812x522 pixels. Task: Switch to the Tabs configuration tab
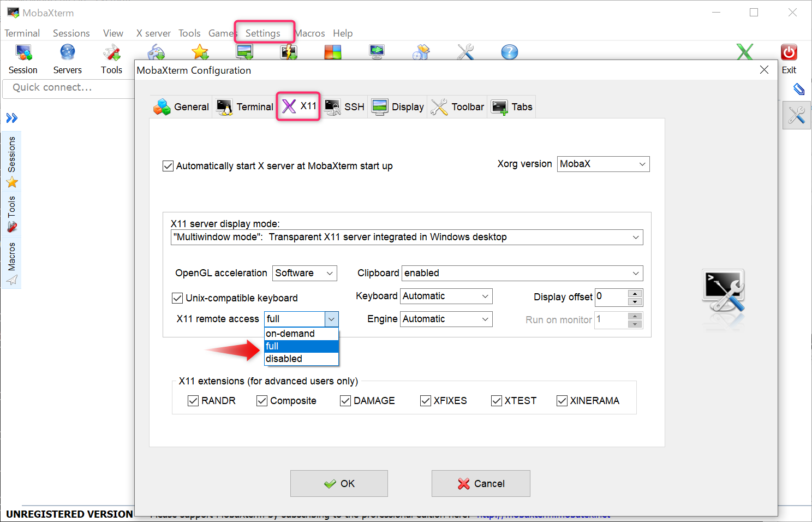click(511, 107)
